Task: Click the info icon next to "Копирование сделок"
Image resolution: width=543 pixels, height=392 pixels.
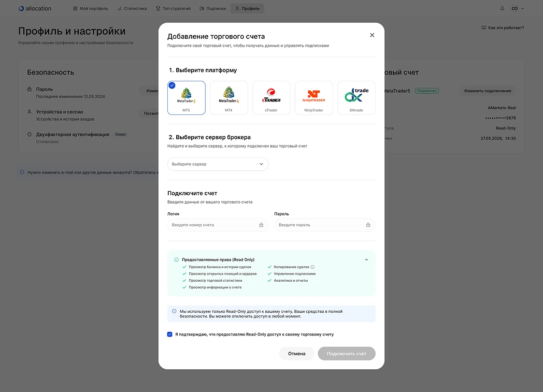Action: [312, 267]
